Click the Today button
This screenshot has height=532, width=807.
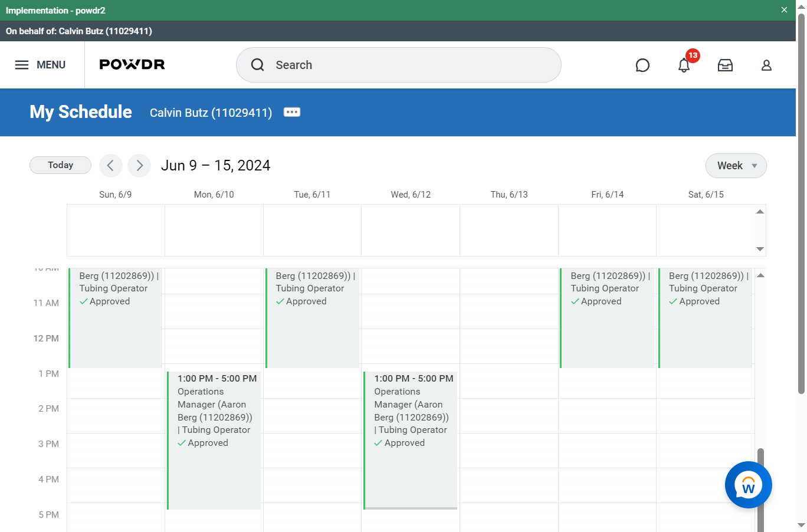[60, 165]
